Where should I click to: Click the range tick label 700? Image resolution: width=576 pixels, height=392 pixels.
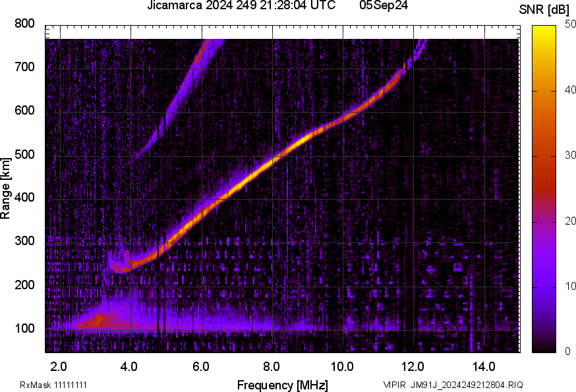click(x=24, y=67)
